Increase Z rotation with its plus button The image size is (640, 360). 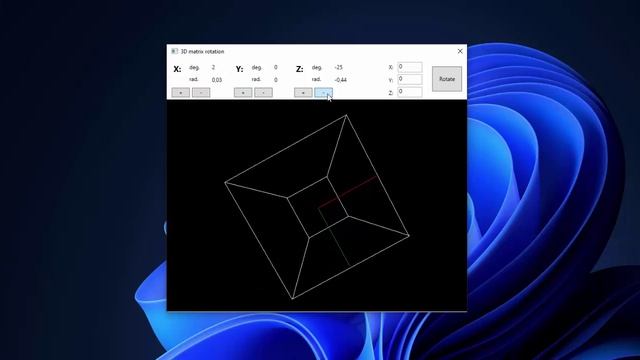303,93
